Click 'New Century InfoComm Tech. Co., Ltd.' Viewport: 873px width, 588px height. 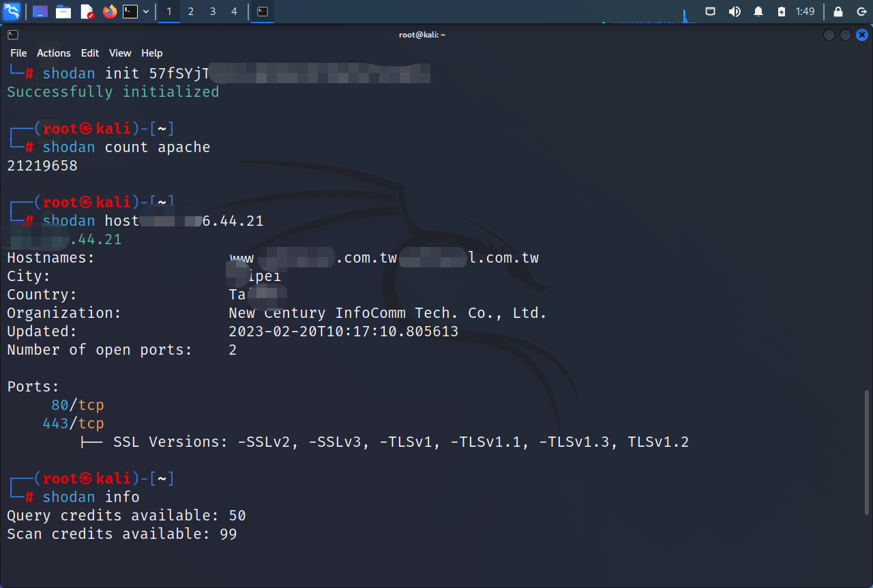point(388,313)
